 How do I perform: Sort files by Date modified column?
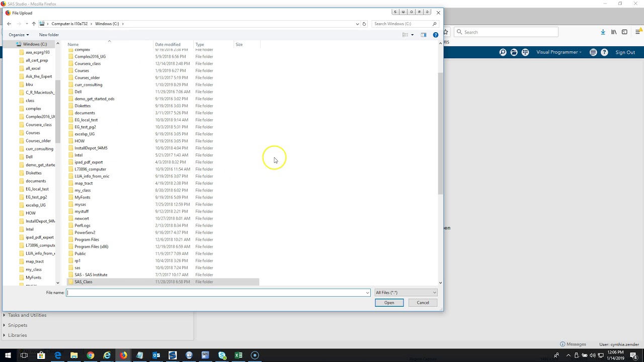(174, 44)
